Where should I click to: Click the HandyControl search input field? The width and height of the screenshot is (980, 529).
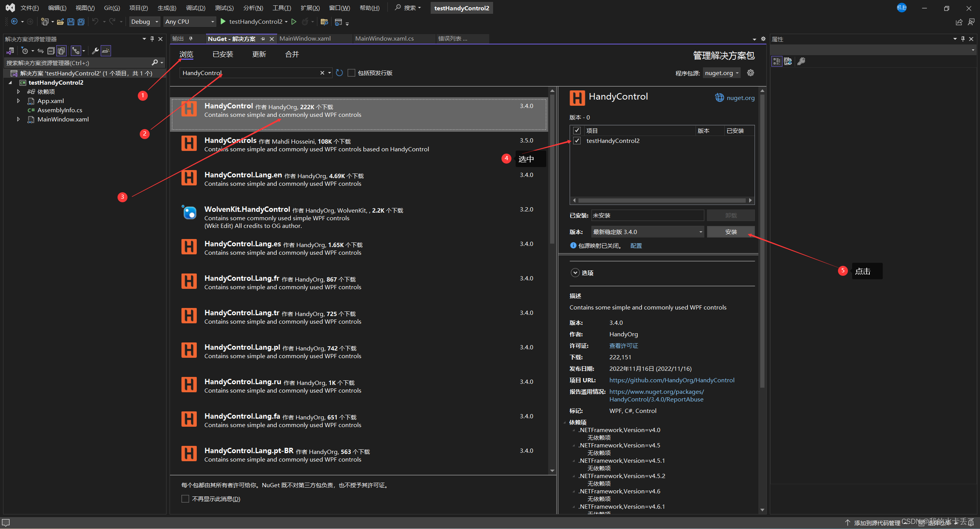[x=249, y=73]
